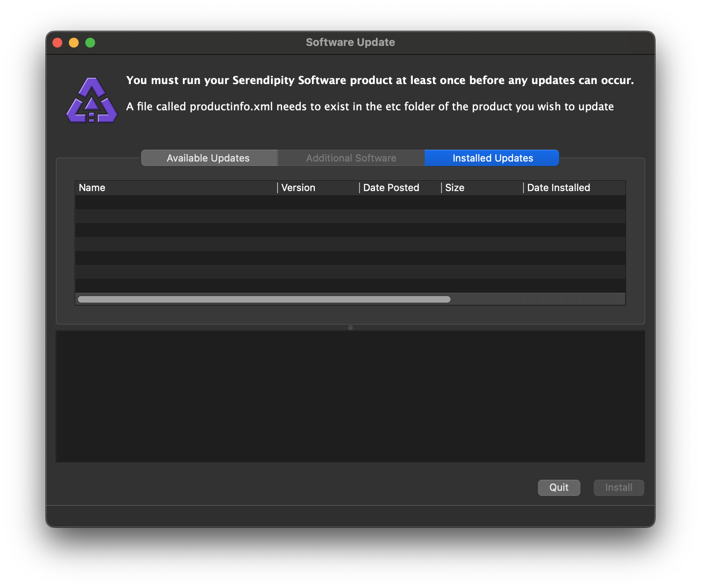The image size is (701, 588).
Task: Sort by the Date Installed column header
Action: (x=575, y=188)
